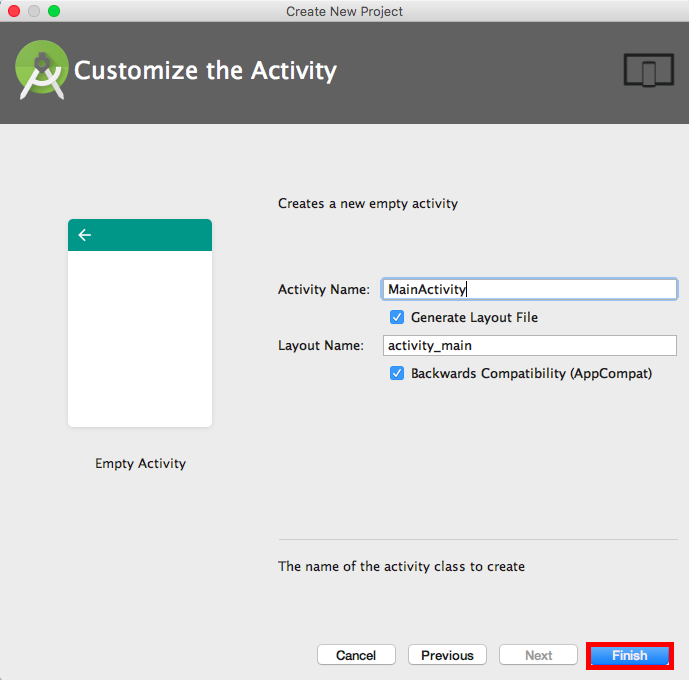Click the Android Studio logo icon

pyautogui.click(x=41, y=70)
